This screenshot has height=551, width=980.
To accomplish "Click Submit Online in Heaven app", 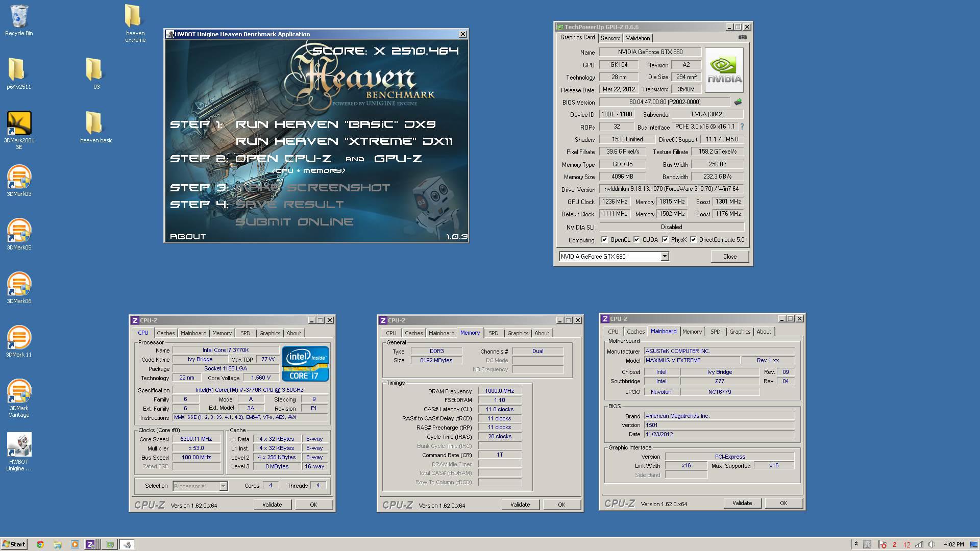I will (295, 222).
